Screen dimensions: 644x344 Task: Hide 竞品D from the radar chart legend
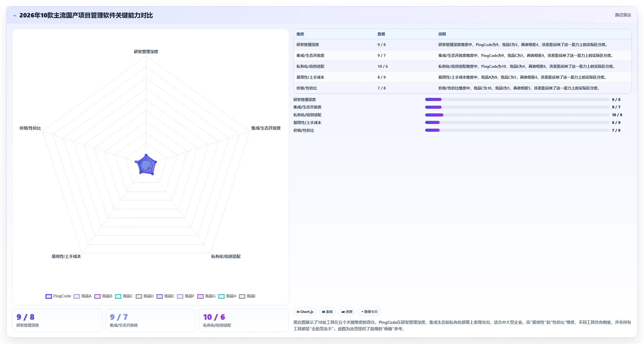[x=145, y=296]
